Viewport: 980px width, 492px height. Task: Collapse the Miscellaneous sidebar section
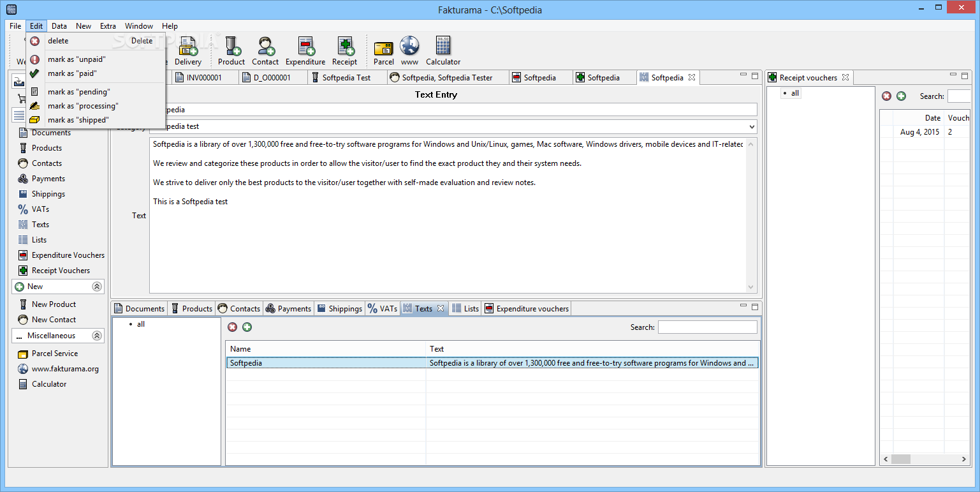pos(97,336)
